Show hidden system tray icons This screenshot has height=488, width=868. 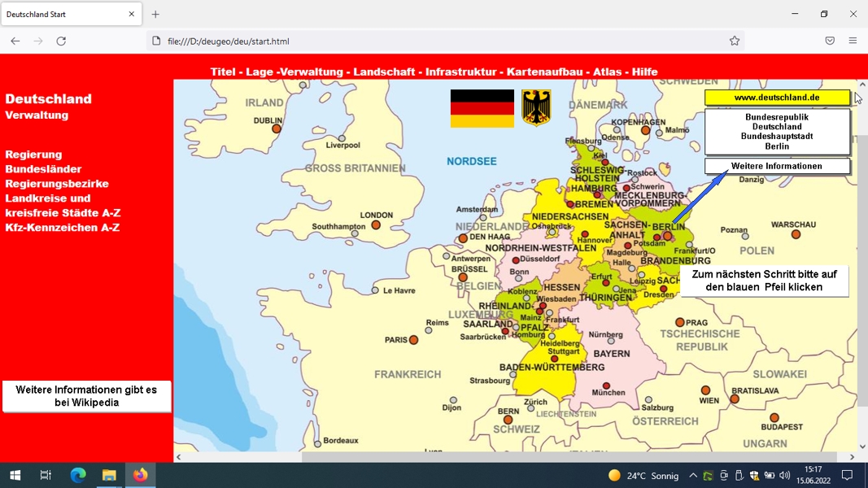(692, 475)
